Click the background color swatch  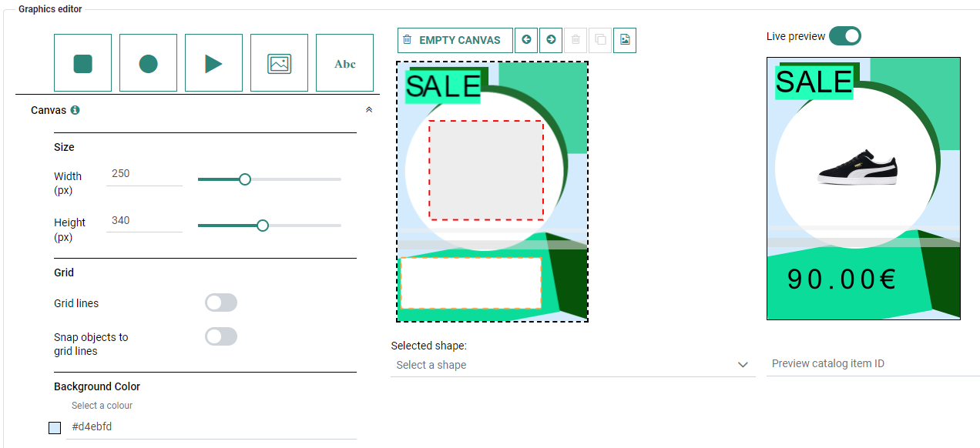pos(55,427)
